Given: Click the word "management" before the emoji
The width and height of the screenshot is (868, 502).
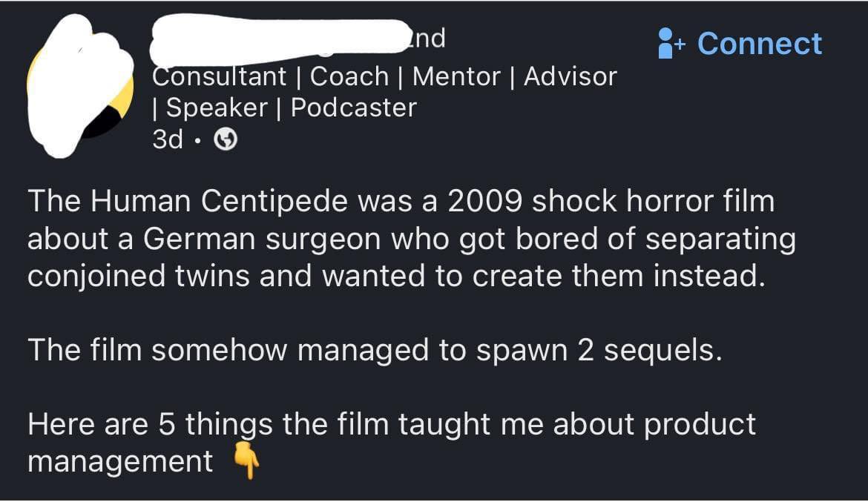Looking at the screenshot, I should click(x=119, y=461).
